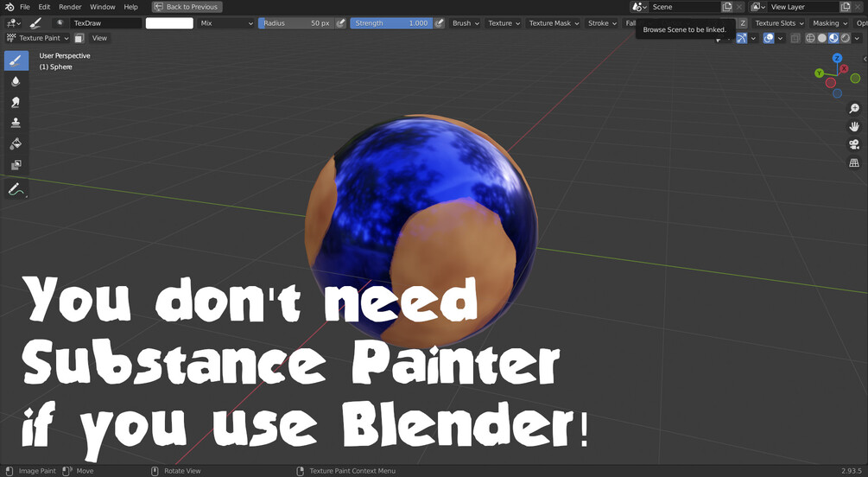
Task: Switch to solid shading mode
Action: click(x=822, y=38)
